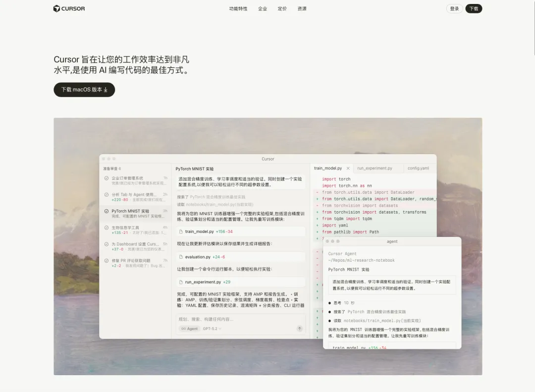Click the page's vertical scrollbar
The height and width of the screenshot is (392, 535).
coord(534,27)
